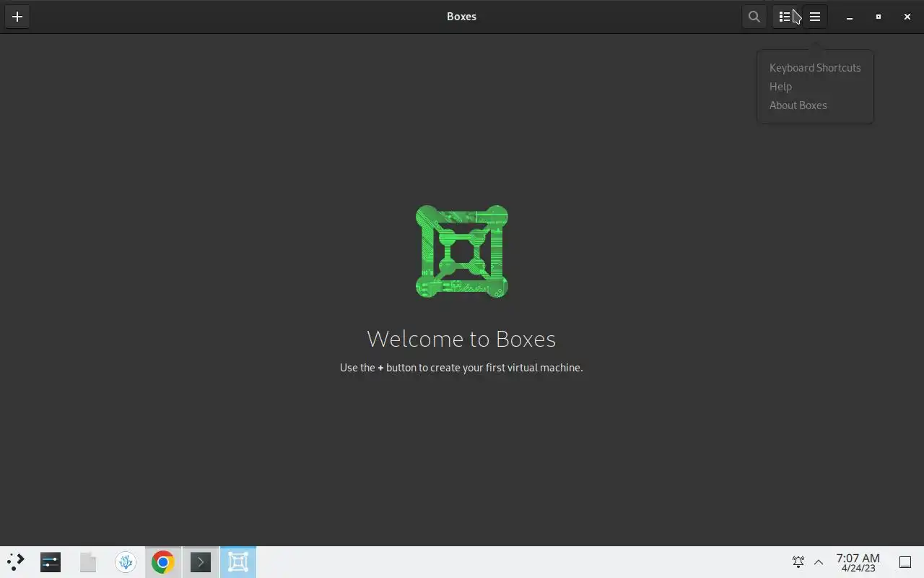924x578 pixels.
Task: Select the Boxes app icon in the taskbar
Action: point(238,561)
